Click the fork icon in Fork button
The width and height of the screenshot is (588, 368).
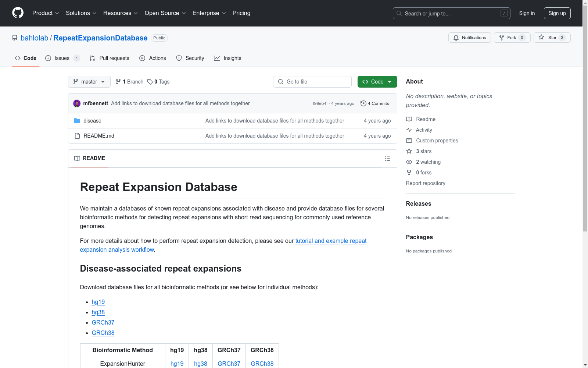[x=502, y=38]
